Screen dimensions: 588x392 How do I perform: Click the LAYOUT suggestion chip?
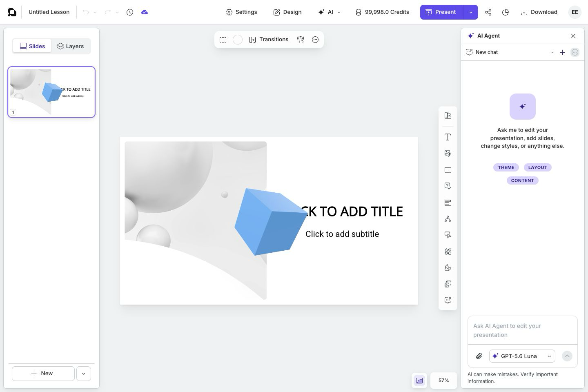tap(537, 167)
